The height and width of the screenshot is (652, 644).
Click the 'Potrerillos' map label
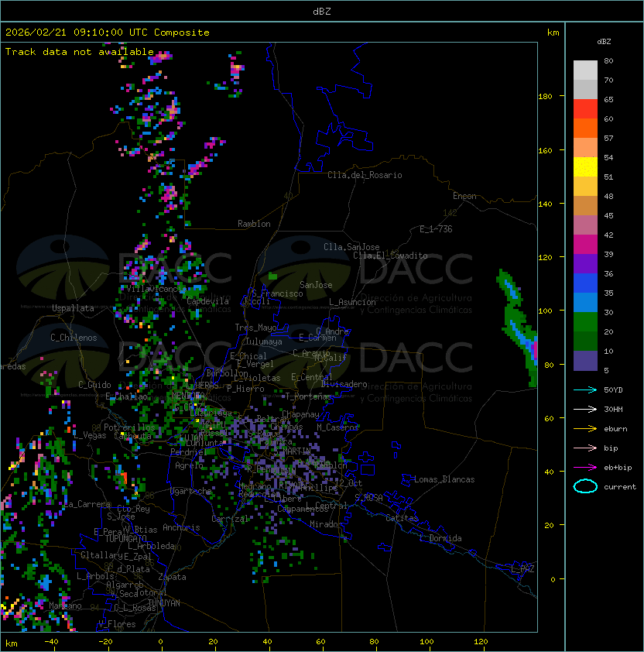[129, 427]
